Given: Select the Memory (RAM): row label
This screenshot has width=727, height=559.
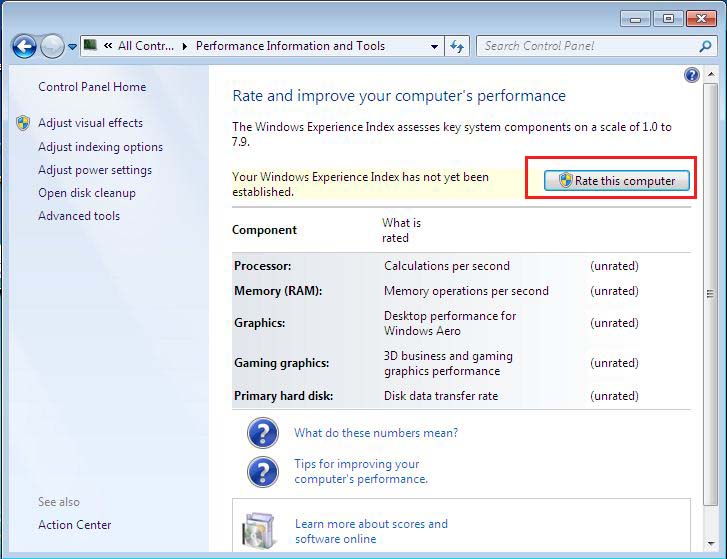Looking at the screenshot, I should pyautogui.click(x=278, y=291).
